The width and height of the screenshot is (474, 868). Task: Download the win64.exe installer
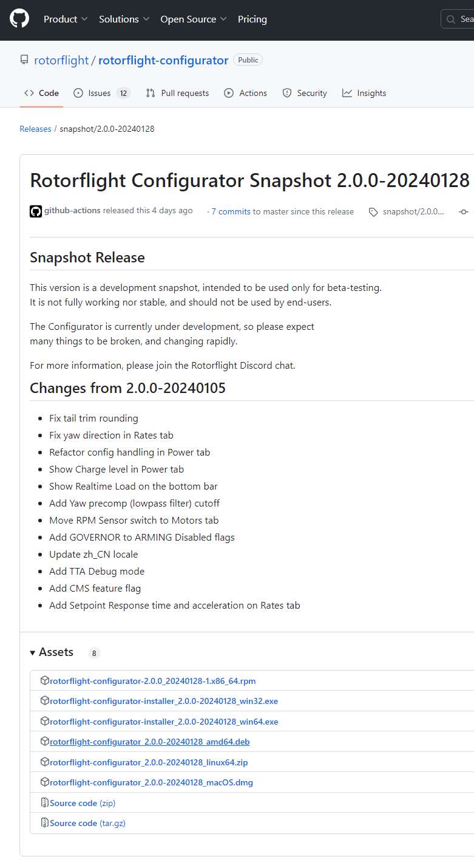click(x=164, y=722)
